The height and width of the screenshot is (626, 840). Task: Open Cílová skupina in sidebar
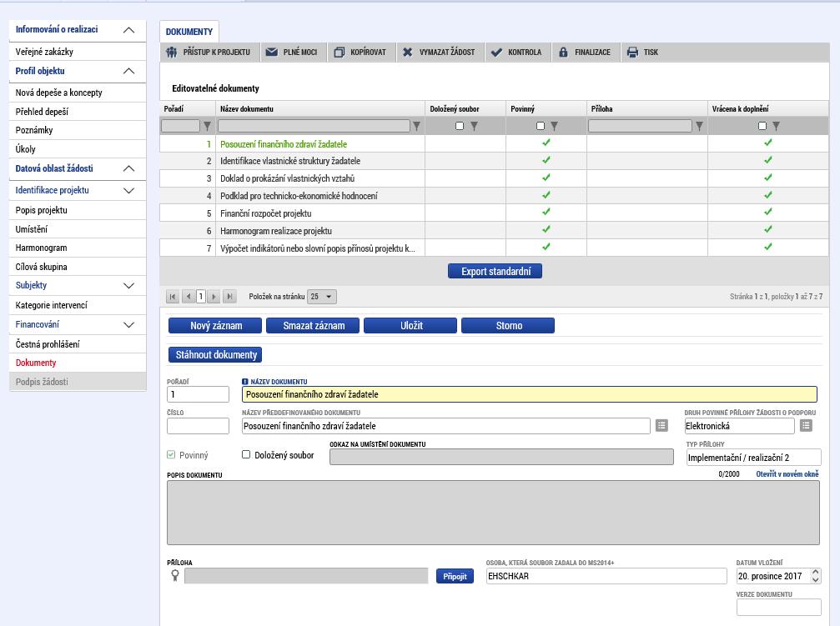pyautogui.click(x=78, y=267)
